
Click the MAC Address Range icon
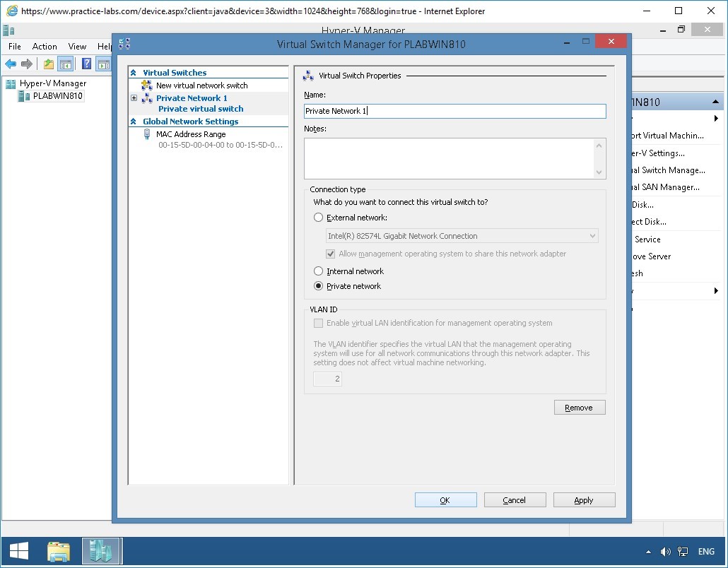[x=147, y=134]
